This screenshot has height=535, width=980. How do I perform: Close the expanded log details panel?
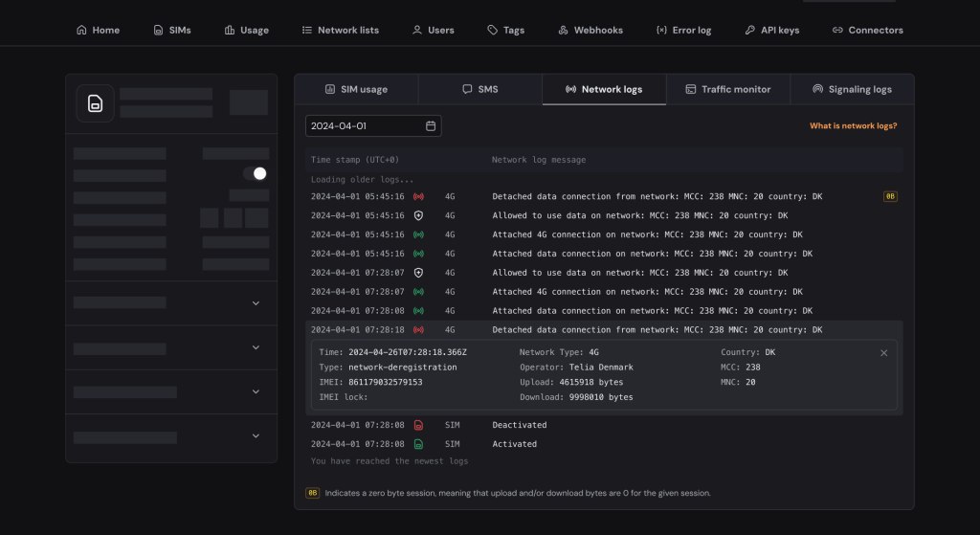pyautogui.click(x=883, y=353)
